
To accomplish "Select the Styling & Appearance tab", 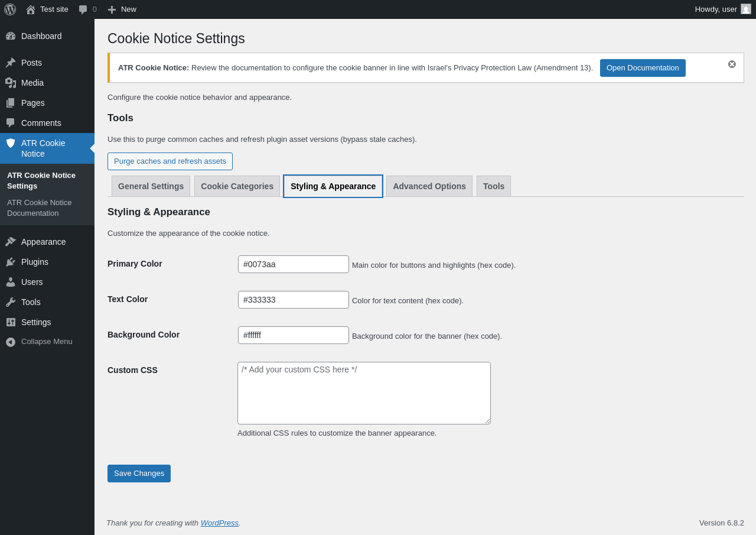I will point(333,186).
